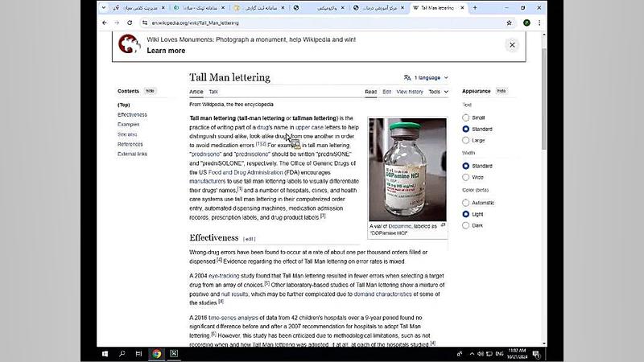The image size is (644, 362).
Task: Jump to External links in Contents
Action: (132, 154)
